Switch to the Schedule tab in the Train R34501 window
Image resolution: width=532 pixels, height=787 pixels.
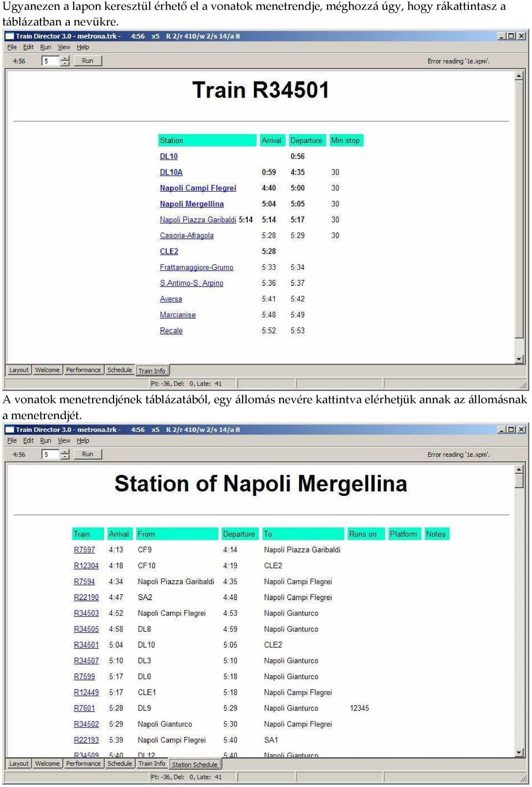[x=120, y=370]
